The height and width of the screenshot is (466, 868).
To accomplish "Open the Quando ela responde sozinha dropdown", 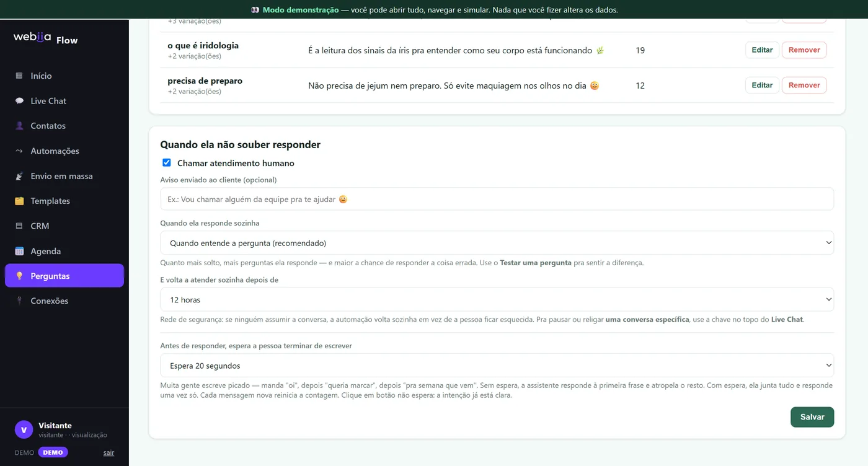I will click(x=497, y=243).
